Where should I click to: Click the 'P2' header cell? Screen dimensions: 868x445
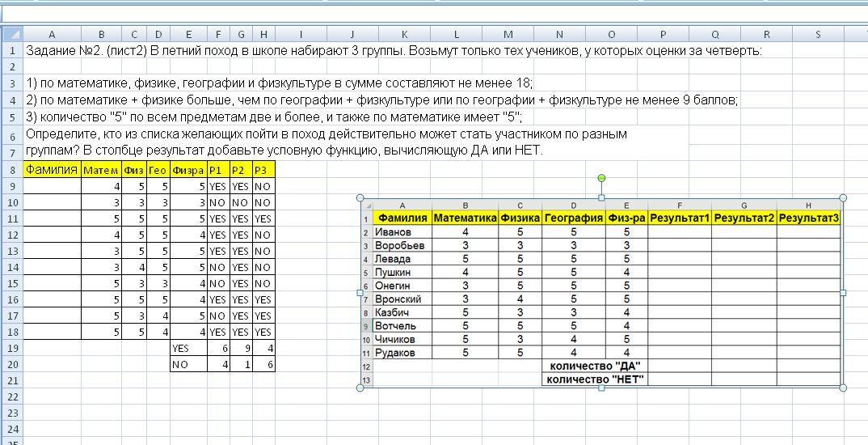click(x=241, y=170)
